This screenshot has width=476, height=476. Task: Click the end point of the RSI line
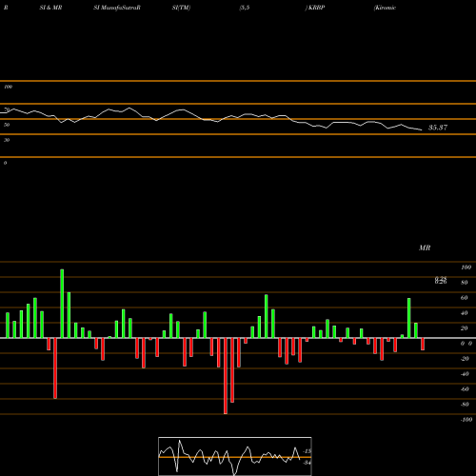point(422,129)
